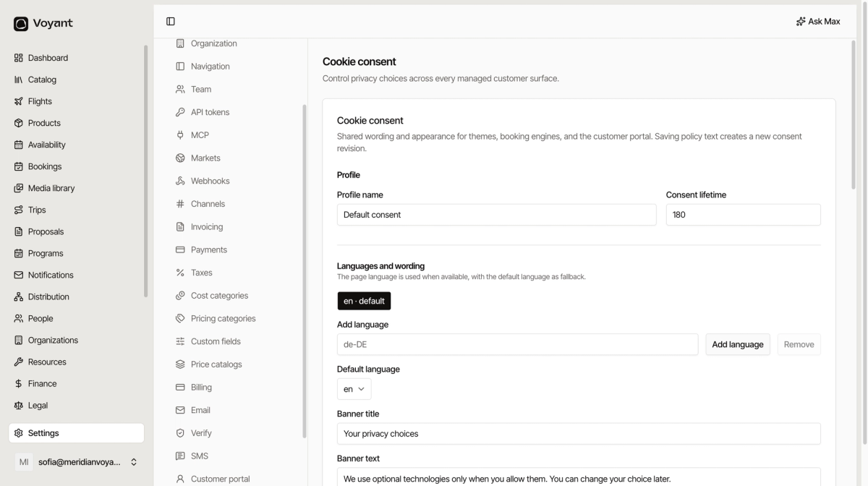Expand the sofia@meridianvoya account switcher

(x=134, y=462)
